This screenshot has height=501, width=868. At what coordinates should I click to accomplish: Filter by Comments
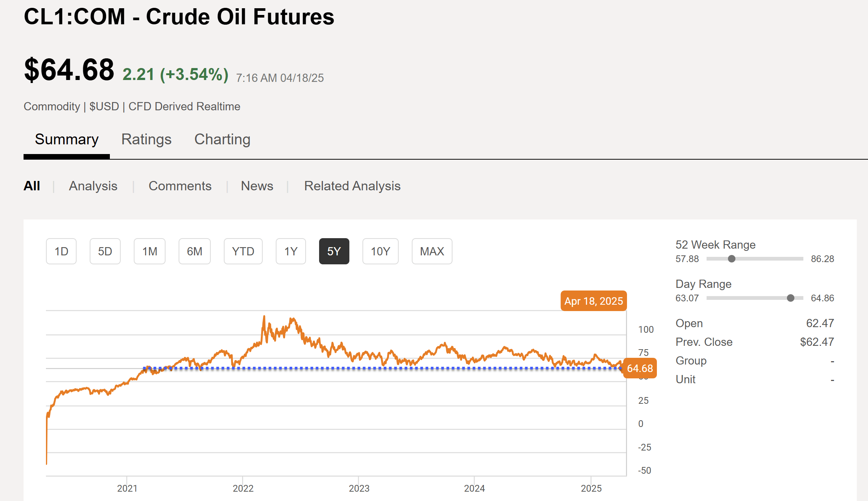coord(180,186)
